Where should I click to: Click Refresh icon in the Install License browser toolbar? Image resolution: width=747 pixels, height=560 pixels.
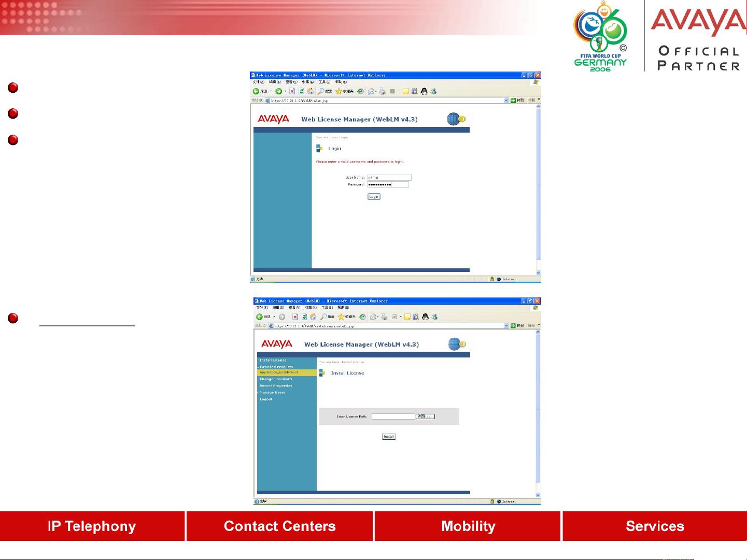(304, 317)
